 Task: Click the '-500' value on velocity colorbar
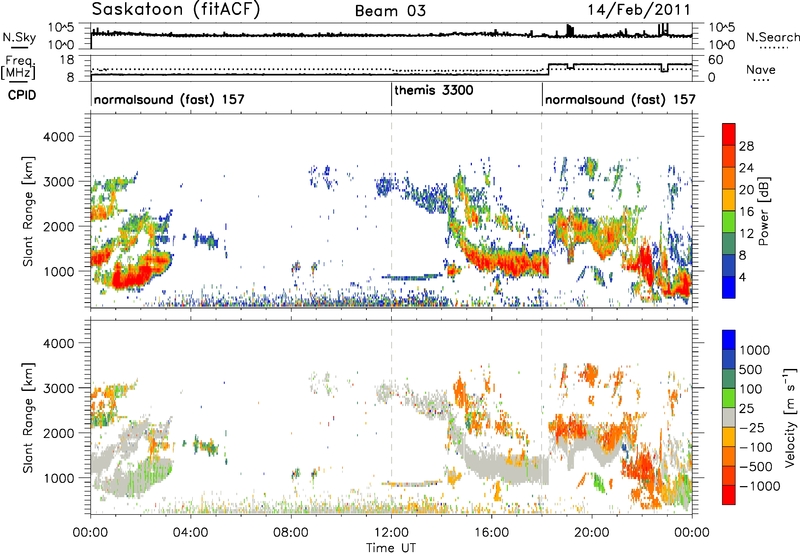point(756,467)
